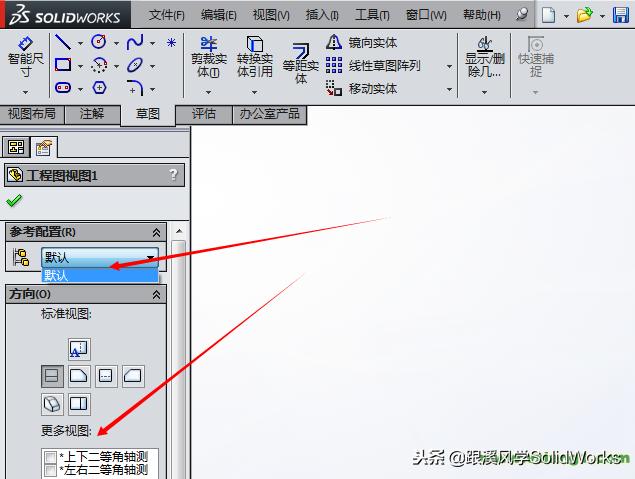
Task: Select the Offset Entities (等距实体) tool
Action: pyautogui.click(x=300, y=63)
